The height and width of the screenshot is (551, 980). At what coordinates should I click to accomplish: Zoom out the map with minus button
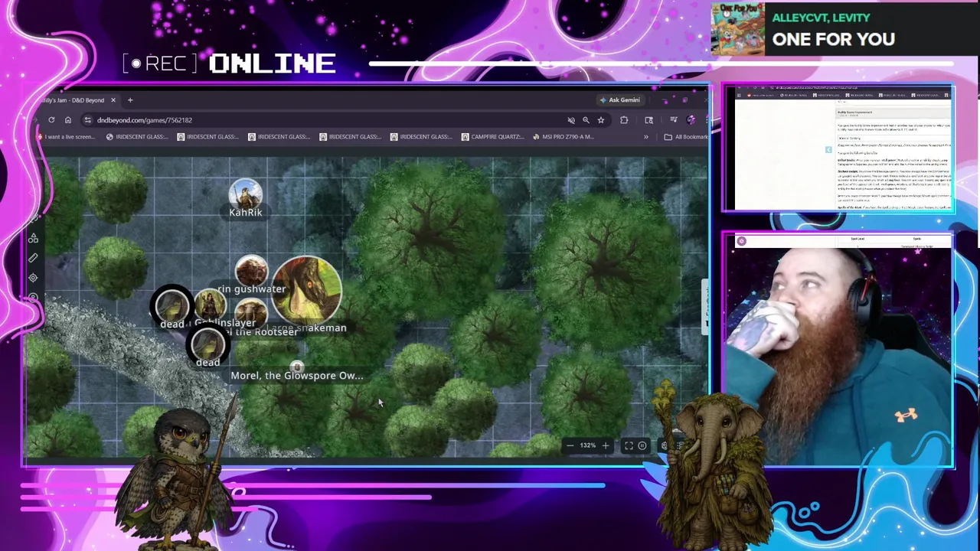point(569,445)
